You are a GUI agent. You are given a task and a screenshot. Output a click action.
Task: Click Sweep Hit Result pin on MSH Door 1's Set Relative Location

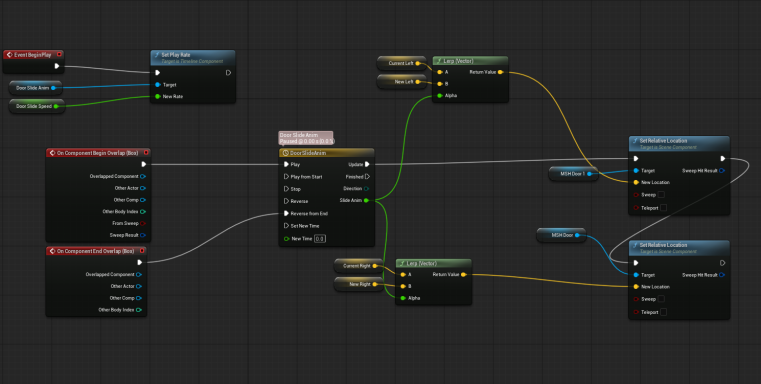pyautogui.click(x=722, y=170)
